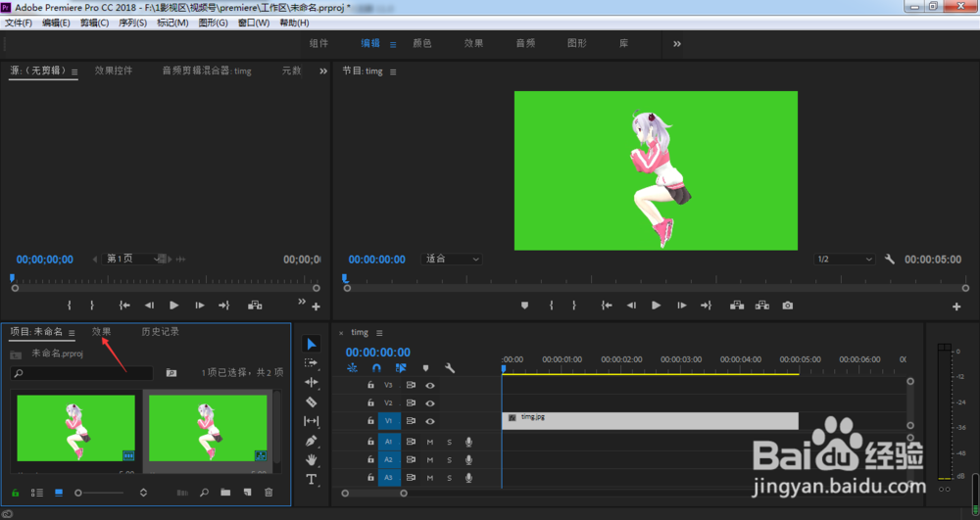Add marker in timeline panel
Image resolution: width=980 pixels, height=520 pixels.
point(425,367)
